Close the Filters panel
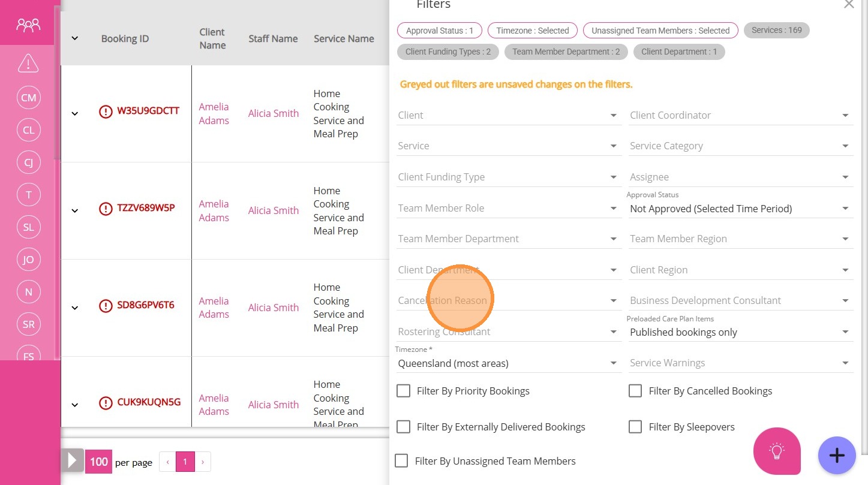 tap(849, 5)
